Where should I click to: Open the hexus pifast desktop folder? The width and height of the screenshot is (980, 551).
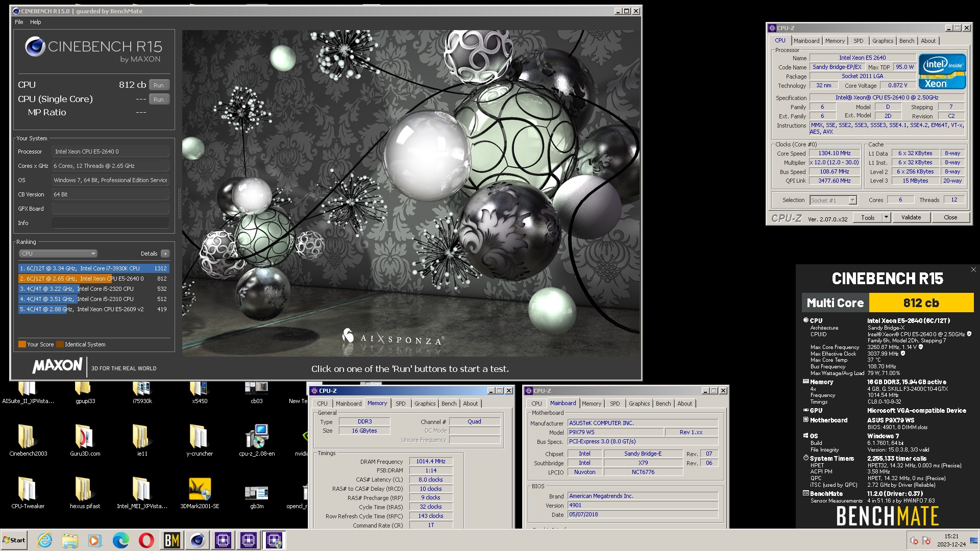click(85, 492)
